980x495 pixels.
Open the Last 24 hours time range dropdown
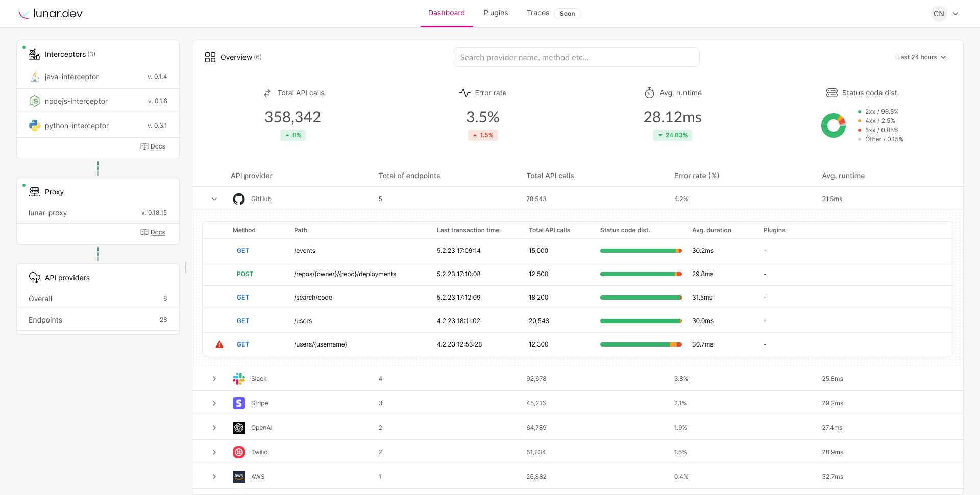coord(921,57)
